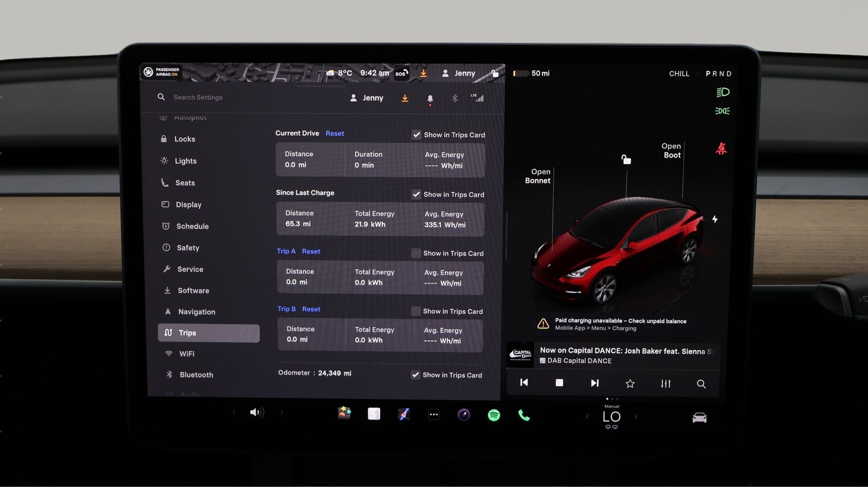The width and height of the screenshot is (868, 487).
Task: Open Bluetooth status from the settings header
Action: pyautogui.click(x=454, y=98)
